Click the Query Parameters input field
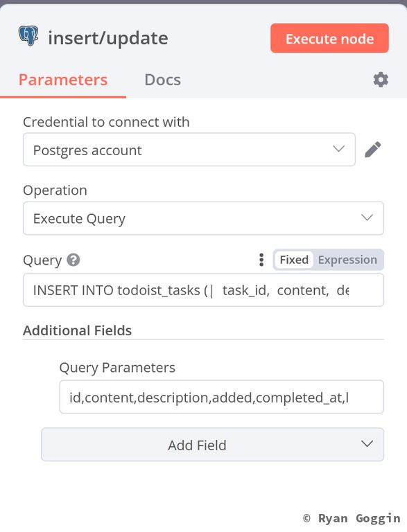407x532 pixels. coord(221,397)
